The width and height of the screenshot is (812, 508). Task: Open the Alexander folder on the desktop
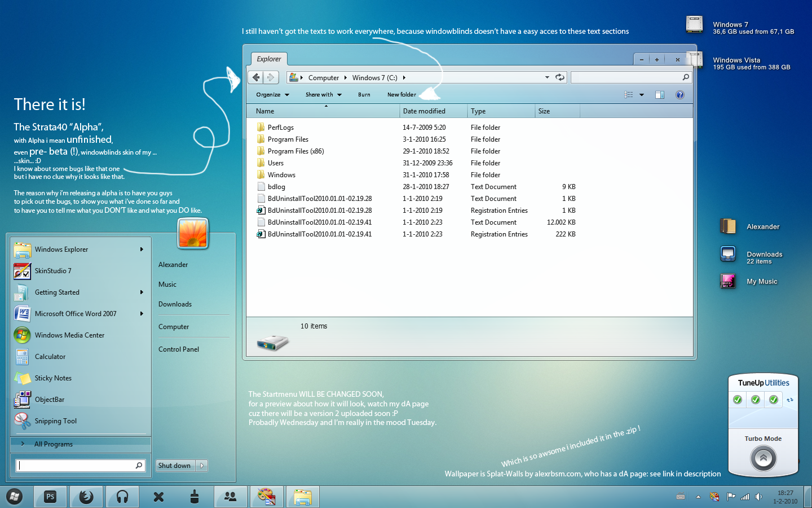[x=728, y=226]
